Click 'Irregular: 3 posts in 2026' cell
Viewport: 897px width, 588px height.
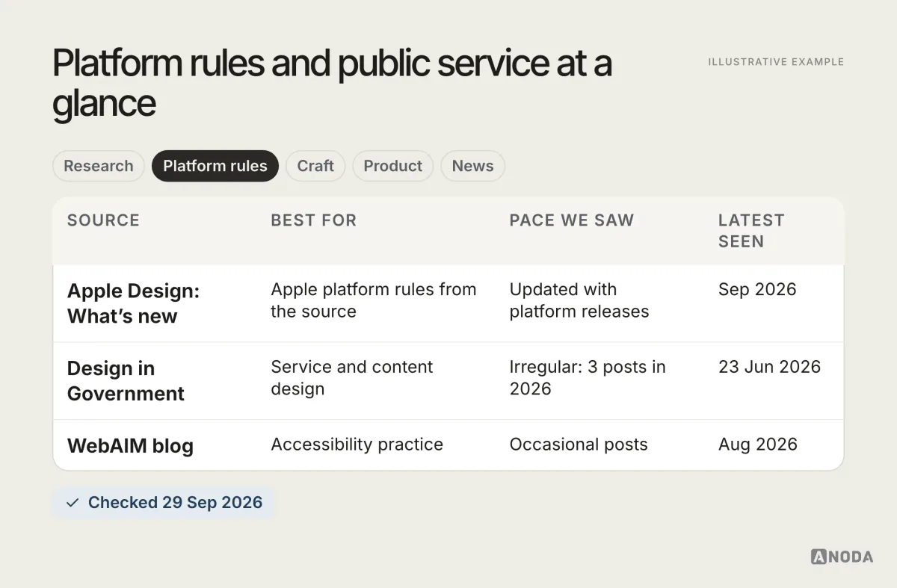(x=588, y=378)
